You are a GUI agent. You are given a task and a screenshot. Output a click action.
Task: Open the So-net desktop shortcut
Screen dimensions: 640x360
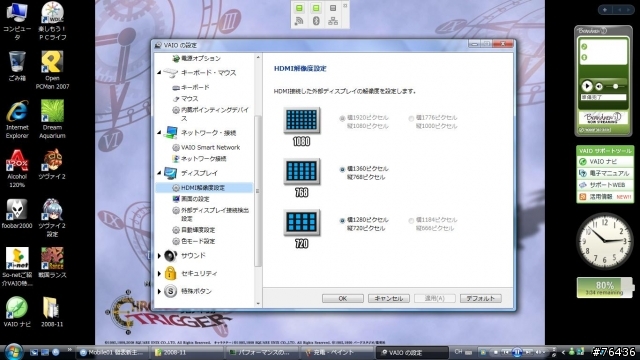(17, 267)
